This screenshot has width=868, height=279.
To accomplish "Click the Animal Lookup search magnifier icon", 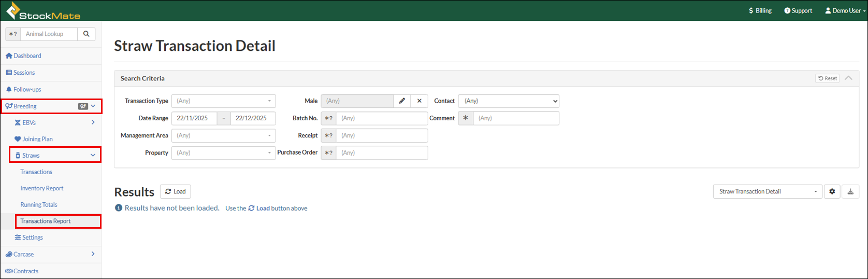I will tap(86, 34).
